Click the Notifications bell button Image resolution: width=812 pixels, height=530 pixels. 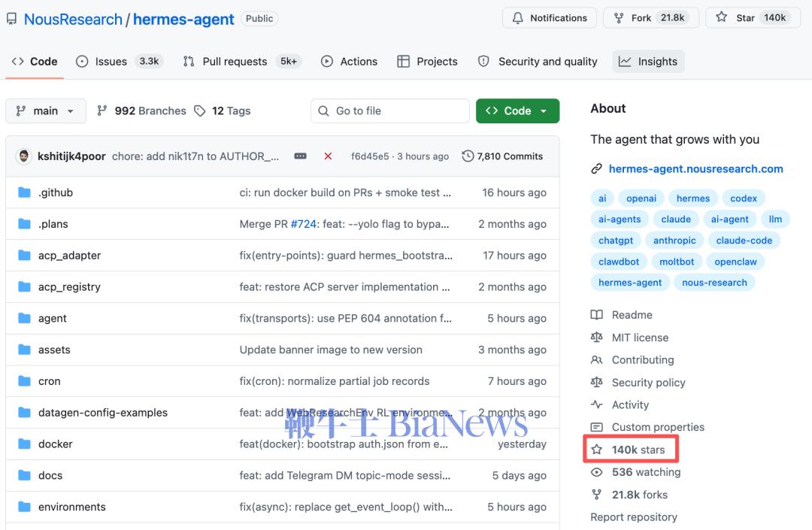point(550,17)
